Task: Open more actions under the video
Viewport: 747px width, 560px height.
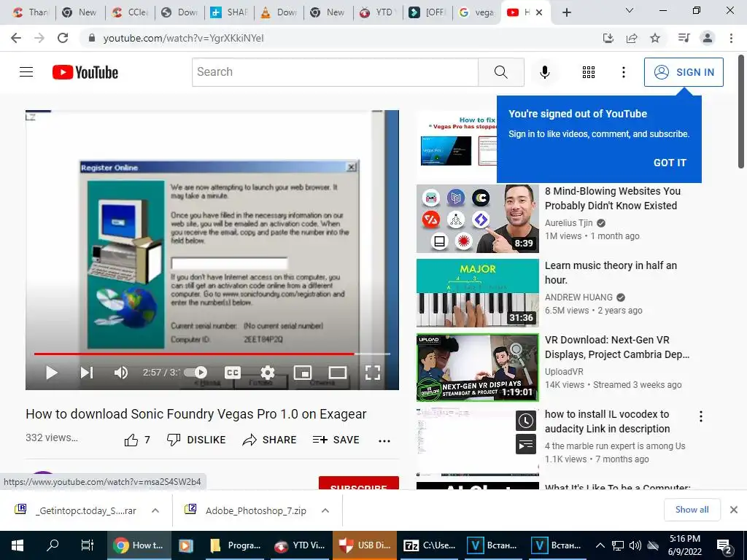Action: point(384,441)
